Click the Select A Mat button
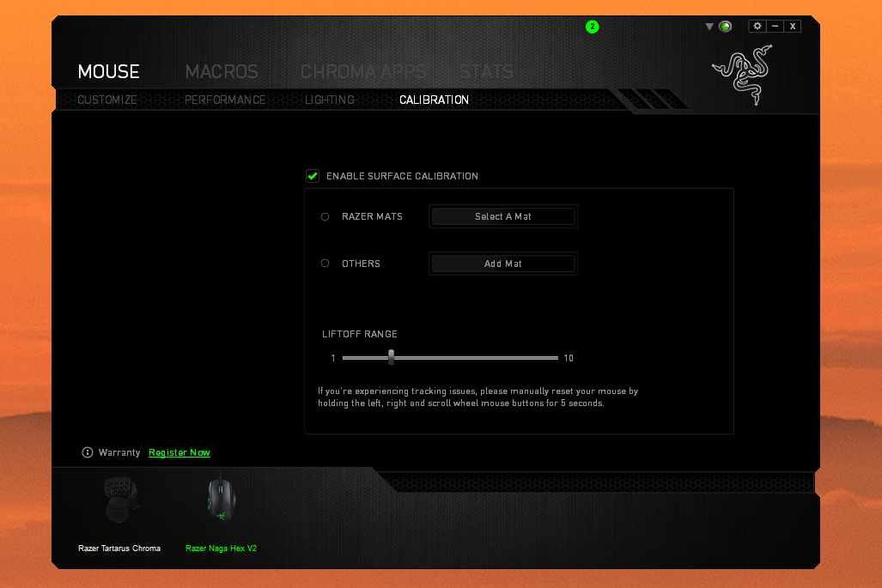This screenshot has height=588, width=882. [503, 216]
